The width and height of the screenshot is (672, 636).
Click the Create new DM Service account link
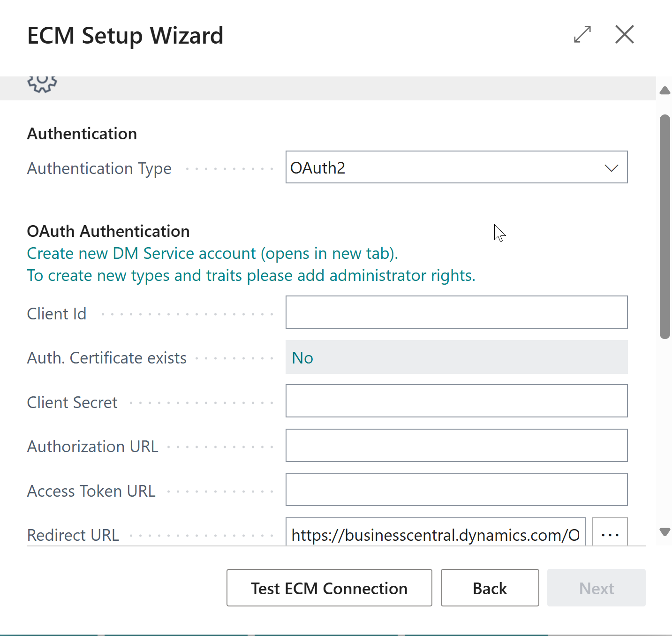pyautogui.click(x=212, y=253)
